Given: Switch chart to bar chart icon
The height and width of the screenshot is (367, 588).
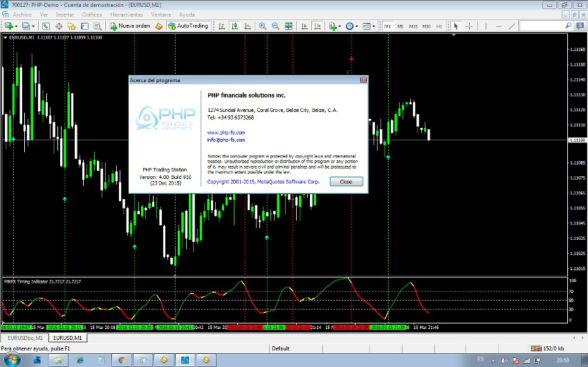Looking at the screenshot, I should tap(221, 26).
